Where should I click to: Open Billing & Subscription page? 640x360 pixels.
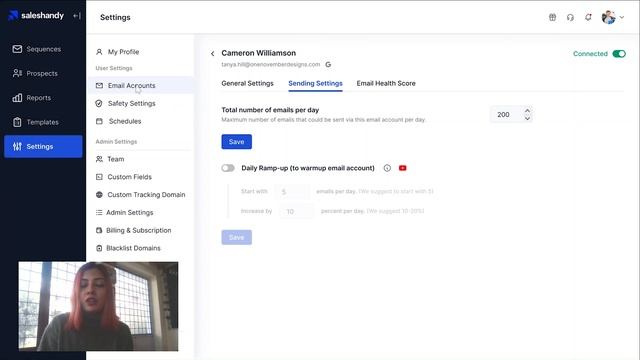click(140, 230)
